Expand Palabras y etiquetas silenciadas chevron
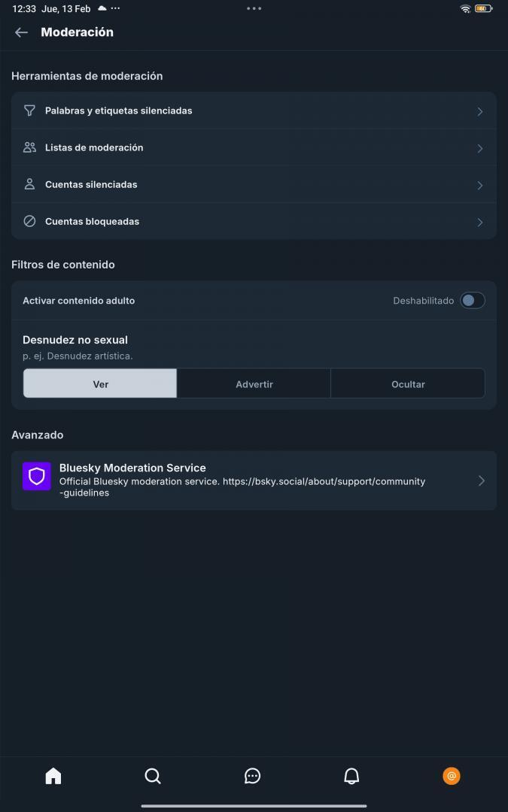Screen dimensions: 508x812 tap(480, 111)
